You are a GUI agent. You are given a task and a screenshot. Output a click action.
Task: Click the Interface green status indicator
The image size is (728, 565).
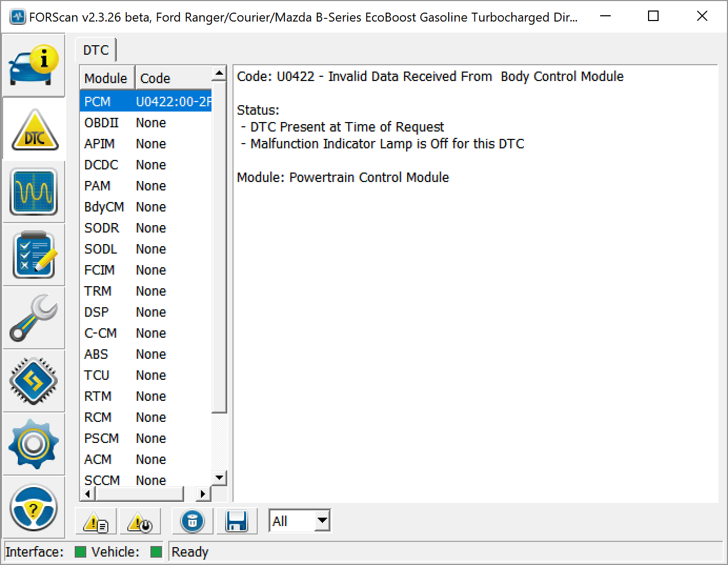[x=80, y=551]
